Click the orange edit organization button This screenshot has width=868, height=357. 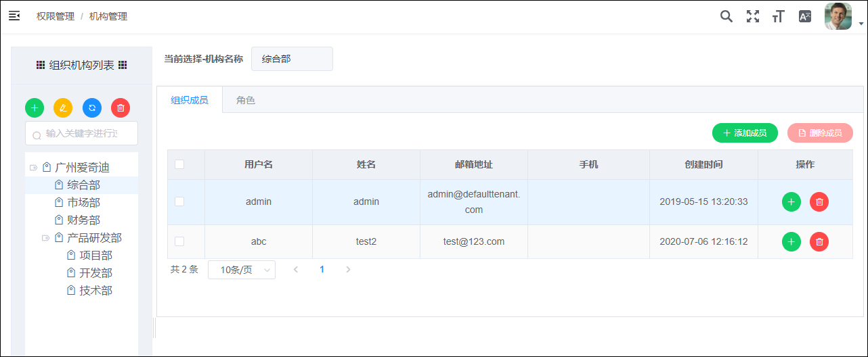click(63, 108)
